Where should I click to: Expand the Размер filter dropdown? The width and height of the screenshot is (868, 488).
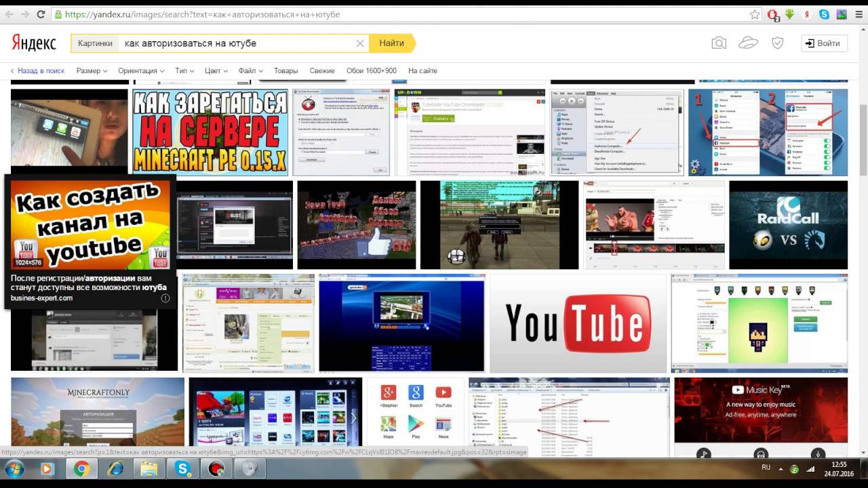coord(92,70)
